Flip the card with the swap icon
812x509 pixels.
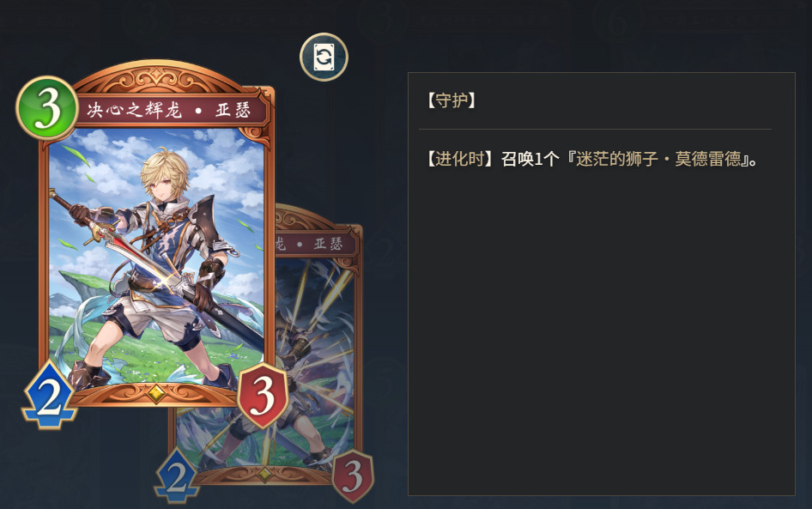pyautogui.click(x=324, y=57)
